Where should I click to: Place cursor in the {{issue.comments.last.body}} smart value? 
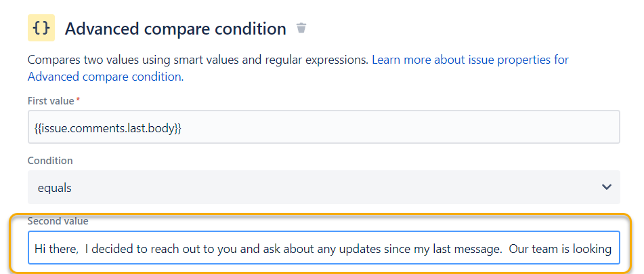108,128
